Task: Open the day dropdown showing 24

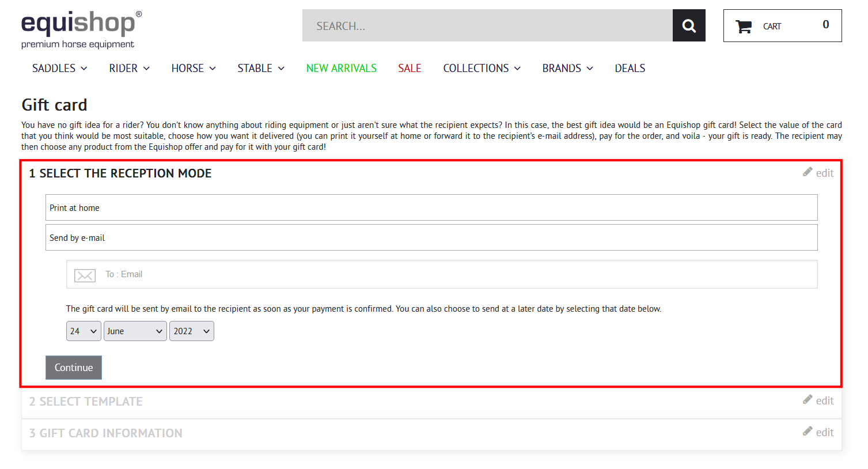Action: point(84,331)
